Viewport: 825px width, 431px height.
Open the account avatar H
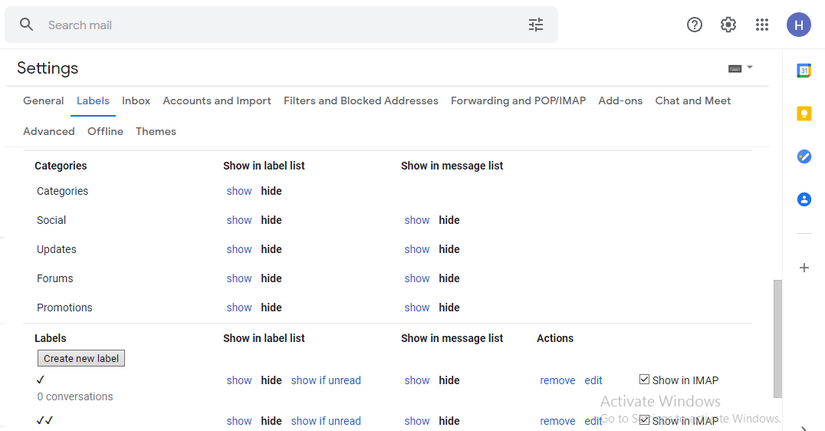tap(799, 25)
